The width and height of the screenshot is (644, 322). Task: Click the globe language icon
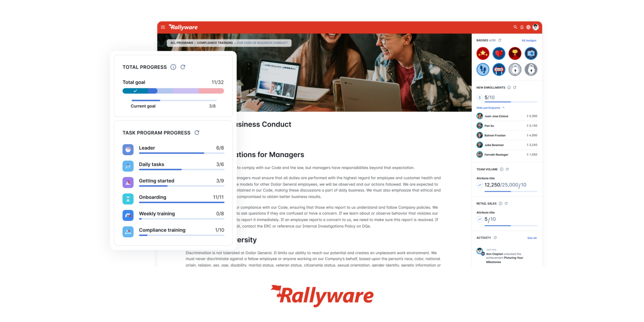coord(528,27)
